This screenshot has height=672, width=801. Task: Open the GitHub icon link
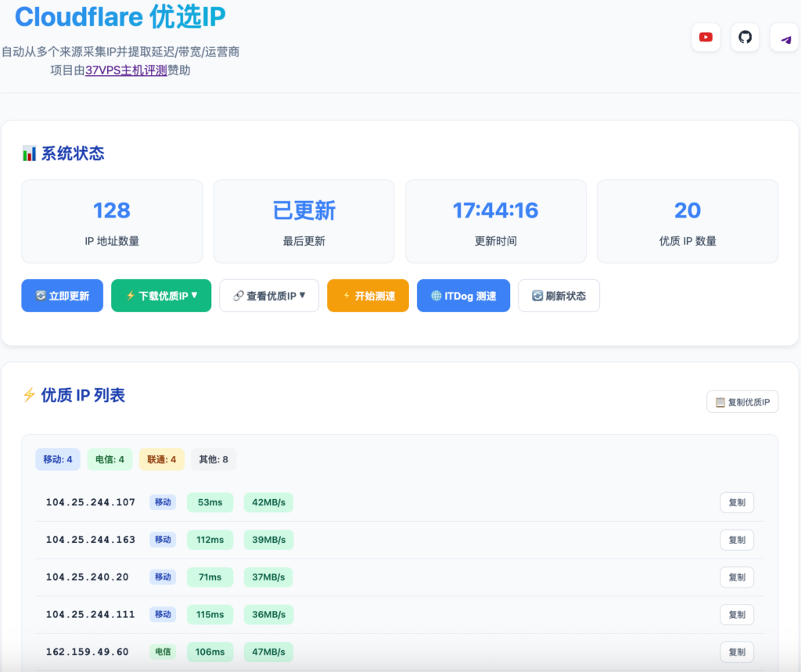tap(745, 38)
